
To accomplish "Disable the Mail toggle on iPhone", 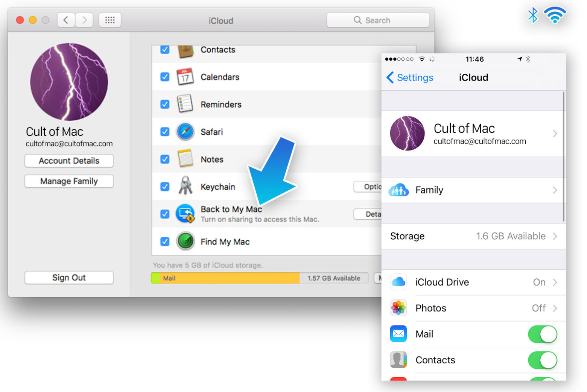I will point(543,334).
